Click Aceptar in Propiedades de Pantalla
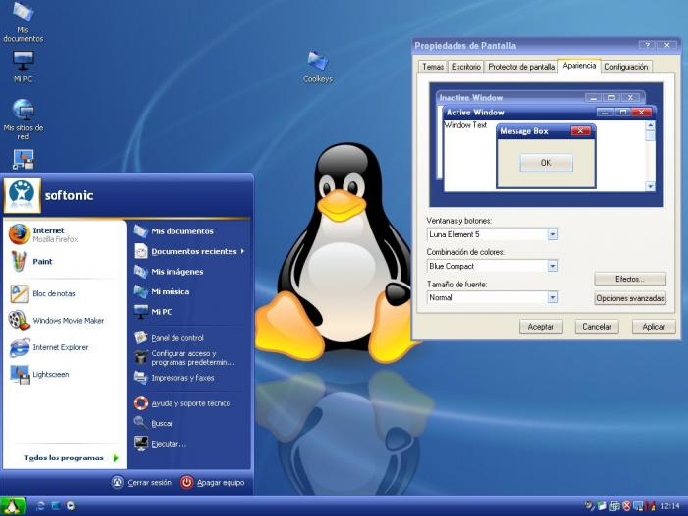 (x=541, y=327)
